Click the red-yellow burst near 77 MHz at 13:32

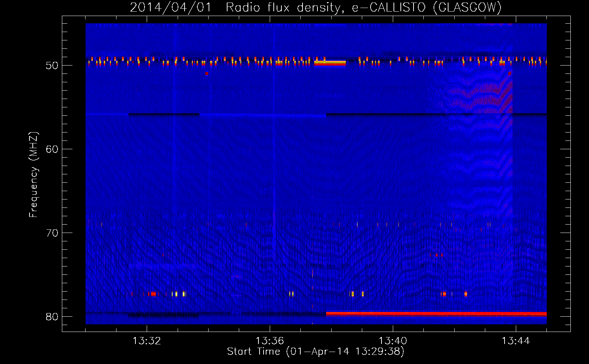[x=153, y=294]
